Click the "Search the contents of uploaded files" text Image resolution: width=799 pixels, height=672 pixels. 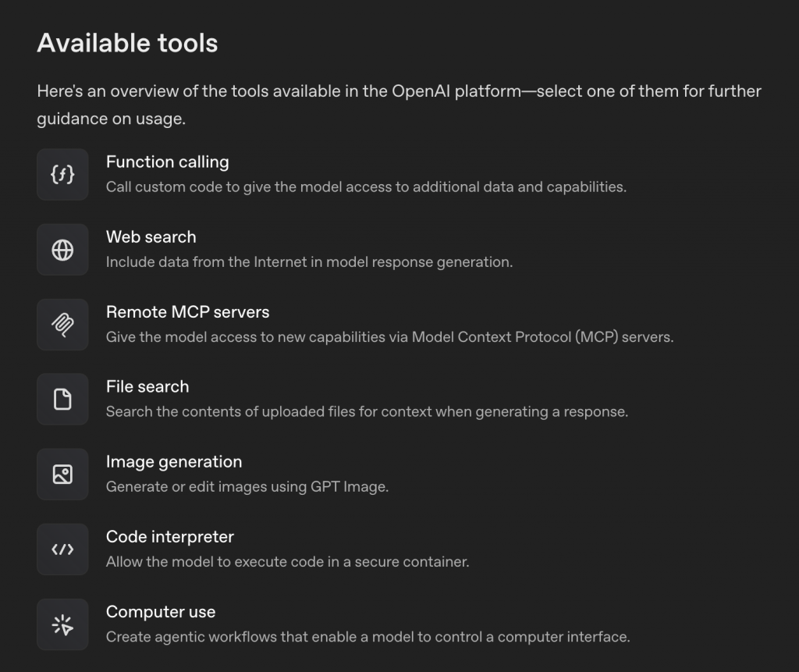[367, 412]
